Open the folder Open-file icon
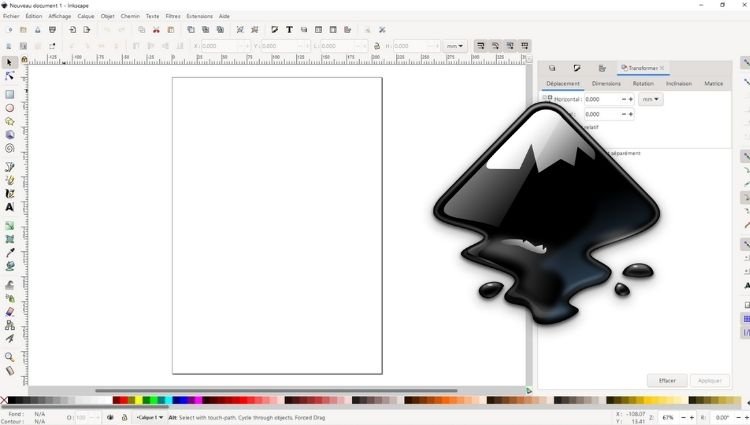 click(23, 30)
